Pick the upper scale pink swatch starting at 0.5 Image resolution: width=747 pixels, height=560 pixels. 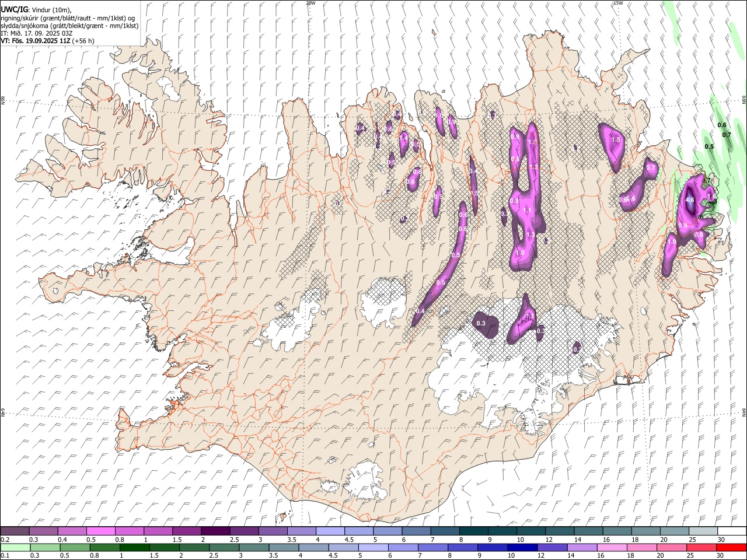click(100, 531)
